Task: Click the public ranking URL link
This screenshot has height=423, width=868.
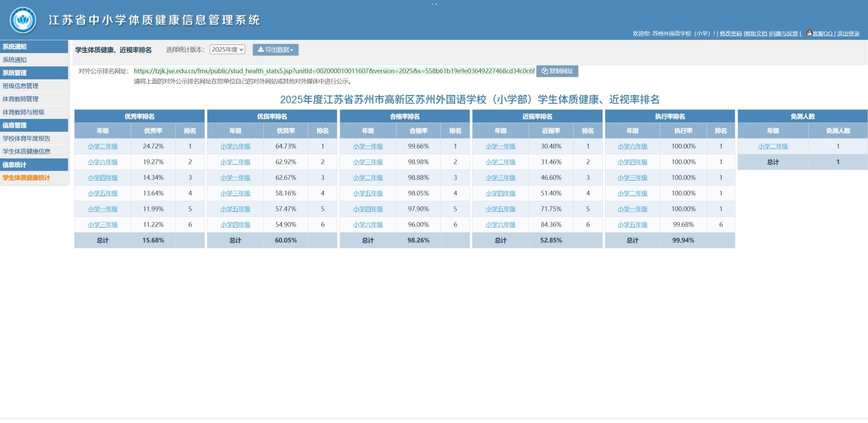Action: click(334, 71)
